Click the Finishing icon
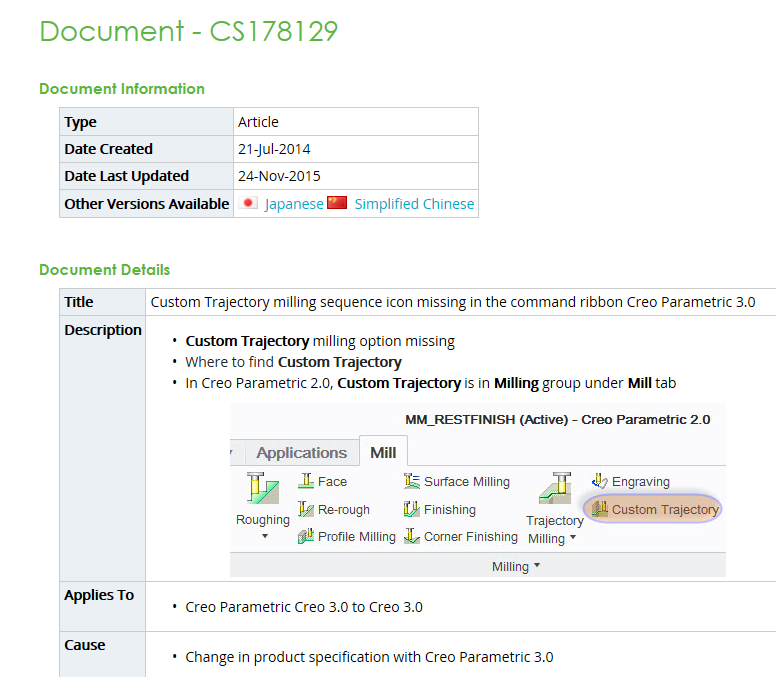The height and width of the screenshot is (677, 776). click(412, 509)
